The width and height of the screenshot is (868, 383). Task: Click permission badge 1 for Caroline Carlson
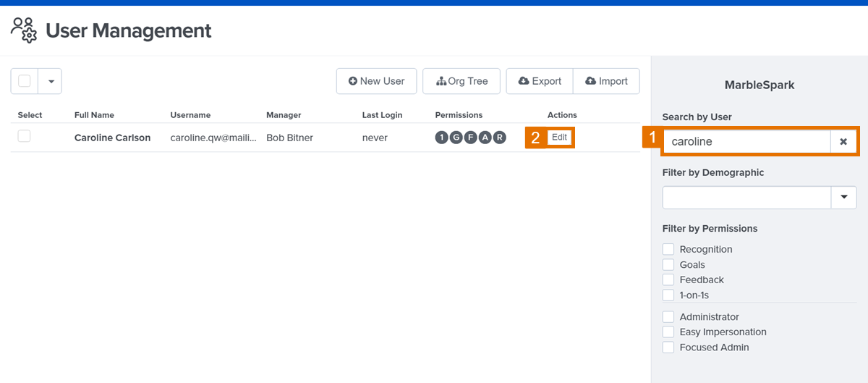tap(441, 138)
